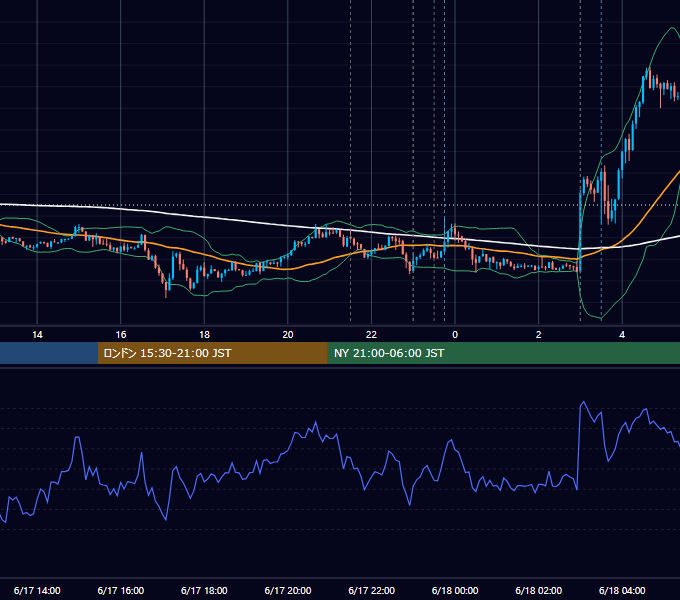The width and height of the screenshot is (680, 600).
Task: Click the 6/17 16:00 time label
Action: pos(121,590)
